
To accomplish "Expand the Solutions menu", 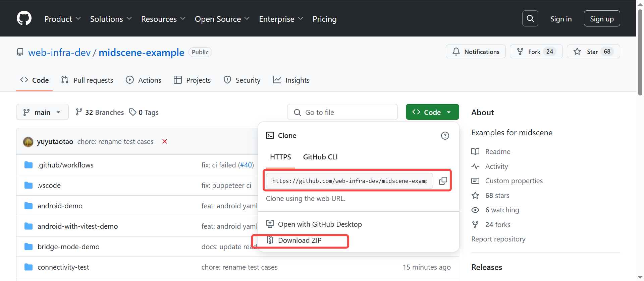I will pyautogui.click(x=111, y=19).
